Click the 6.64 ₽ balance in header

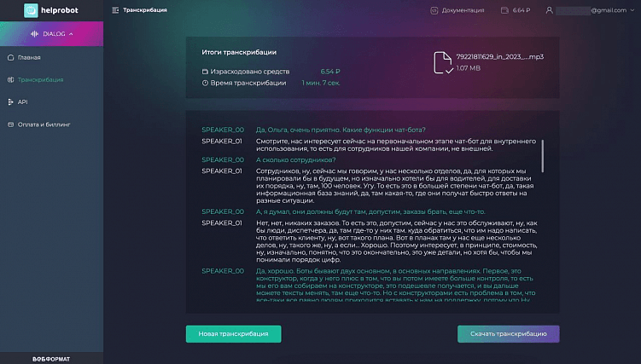(522, 10)
